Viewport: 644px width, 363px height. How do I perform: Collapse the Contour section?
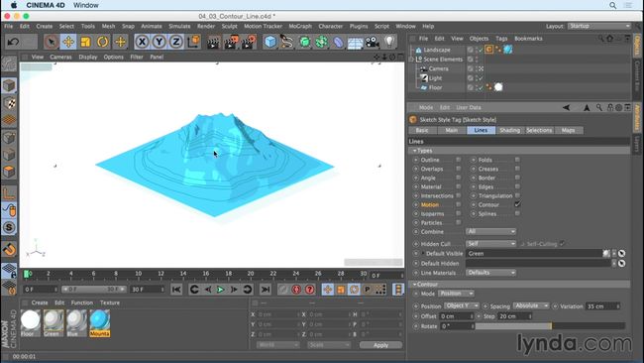coord(414,284)
